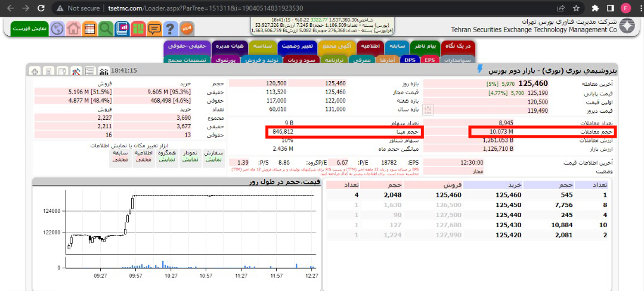Switch to the EPS tab
This screenshot has height=291, width=644.
pyautogui.click(x=430, y=60)
